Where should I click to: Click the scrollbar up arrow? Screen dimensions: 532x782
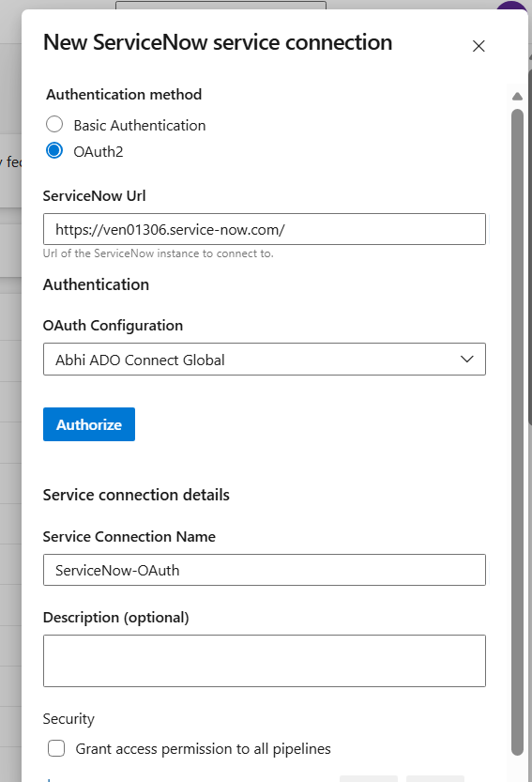click(518, 97)
